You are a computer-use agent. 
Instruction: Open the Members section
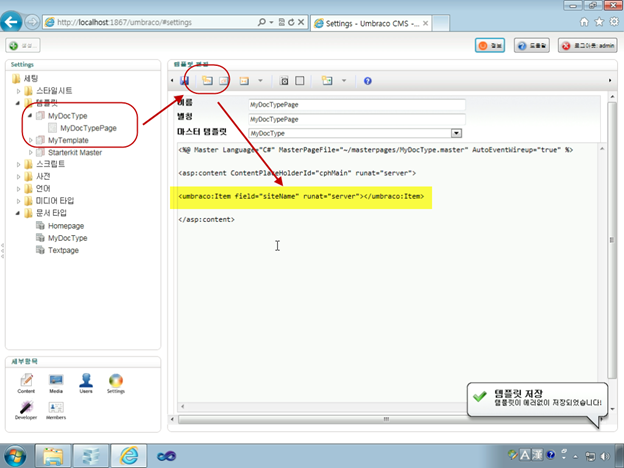click(x=56, y=410)
